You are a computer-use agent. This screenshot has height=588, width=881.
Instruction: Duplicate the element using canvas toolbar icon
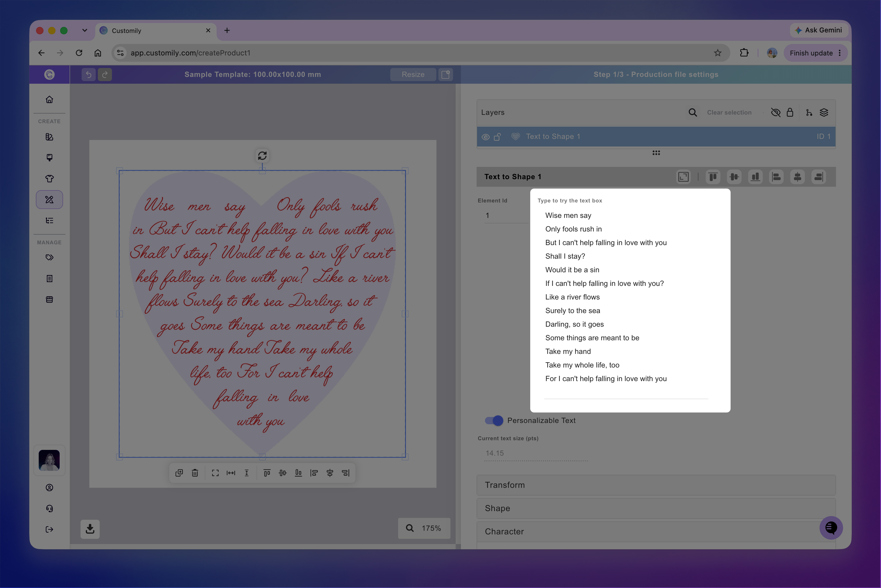pyautogui.click(x=179, y=473)
